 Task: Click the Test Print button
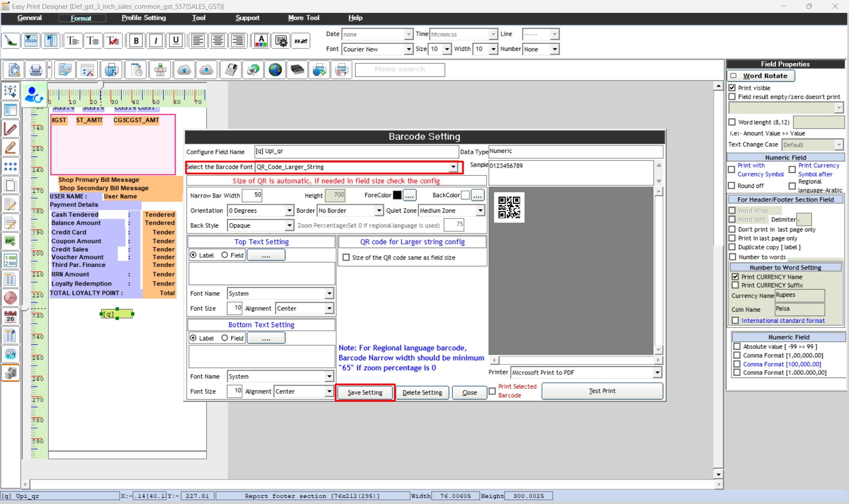tap(602, 391)
